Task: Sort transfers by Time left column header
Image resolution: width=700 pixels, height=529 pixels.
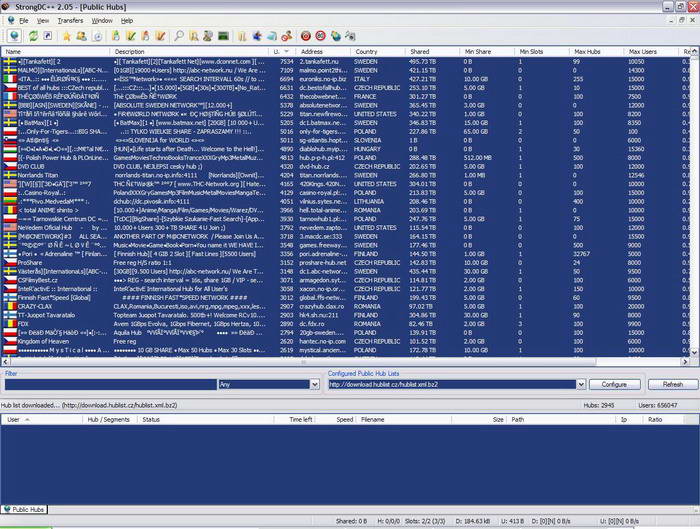Action: [x=295, y=420]
